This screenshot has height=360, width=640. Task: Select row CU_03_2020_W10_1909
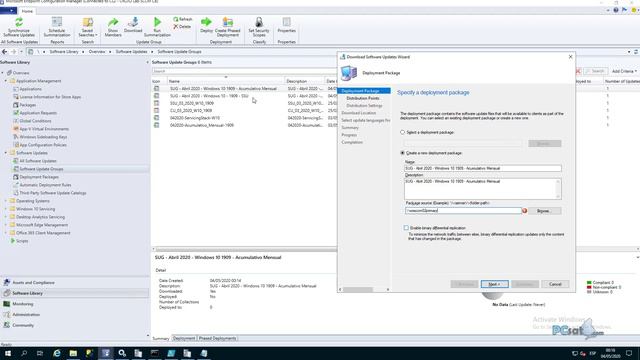click(244, 110)
